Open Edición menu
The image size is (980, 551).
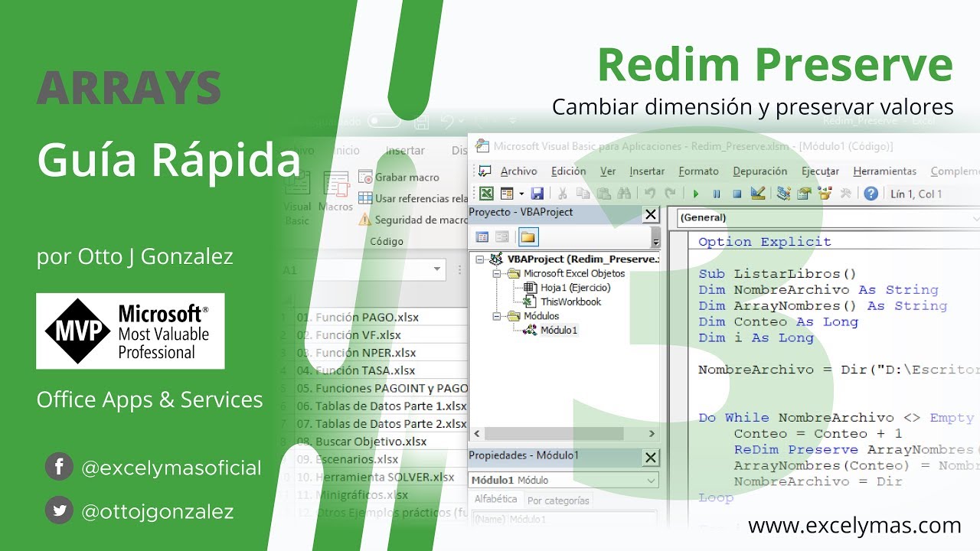[568, 171]
